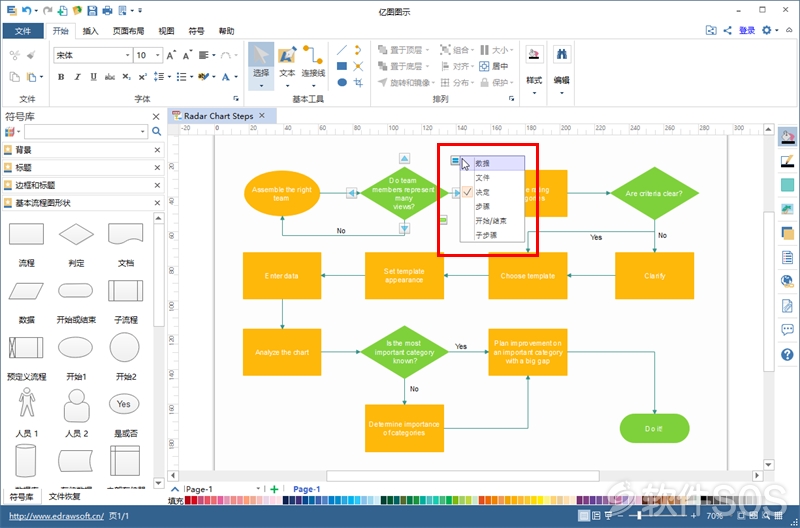Select the 连接线 connector tool
This screenshot has height=528, width=800.
point(313,66)
